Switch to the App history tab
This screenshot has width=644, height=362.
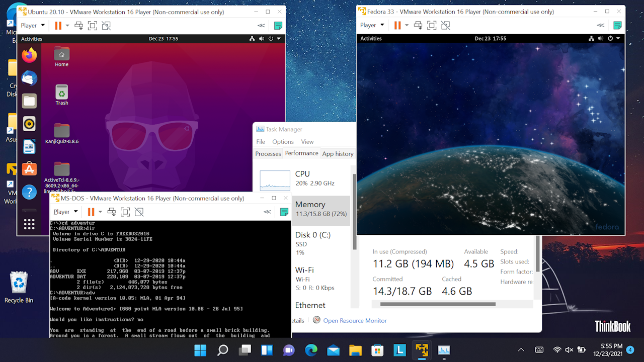click(338, 154)
